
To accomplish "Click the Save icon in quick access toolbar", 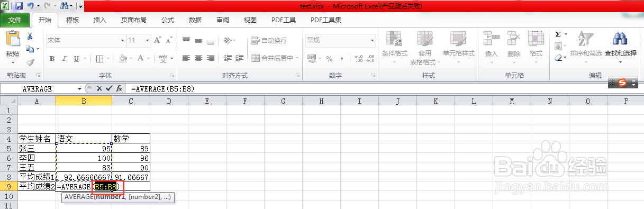I will tap(19, 6).
